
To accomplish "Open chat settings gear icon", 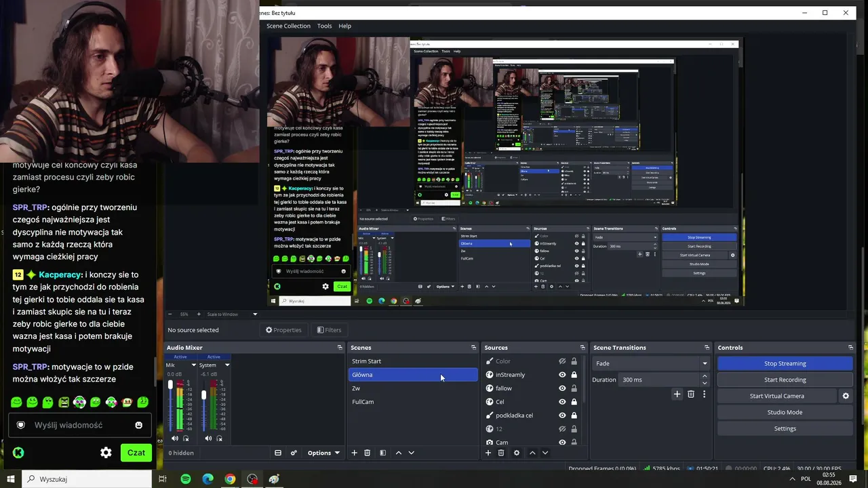I will point(106,453).
